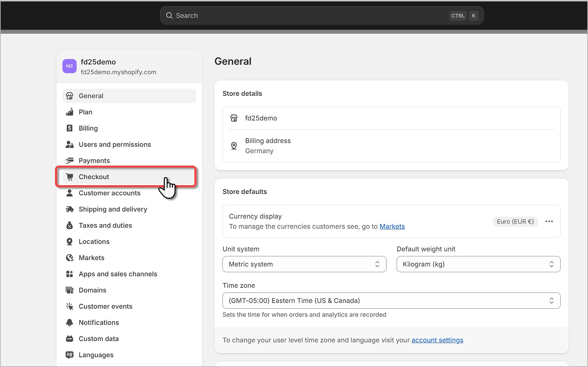This screenshot has width=588, height=367.
Task: Open the three-dot menu for Currency display
Action: pos(549,221)
